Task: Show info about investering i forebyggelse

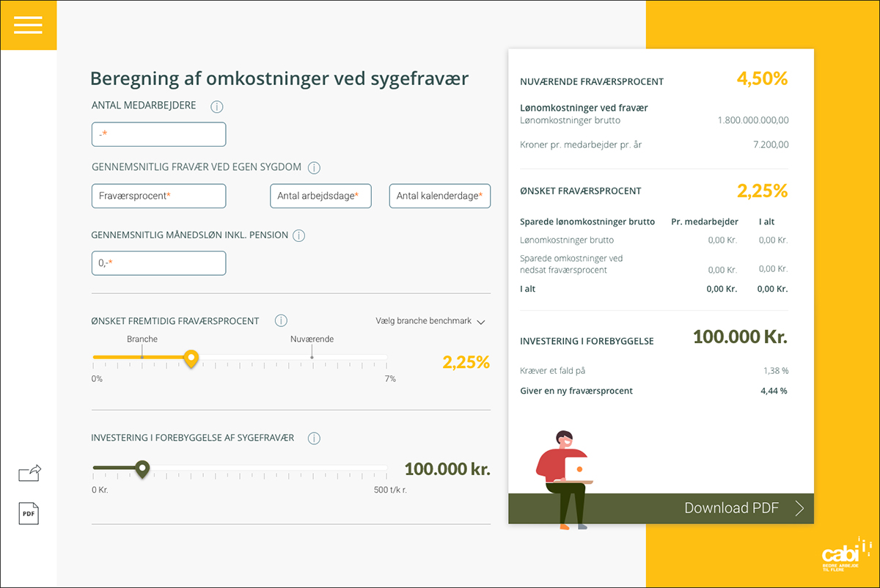Action: pos(314,438)
